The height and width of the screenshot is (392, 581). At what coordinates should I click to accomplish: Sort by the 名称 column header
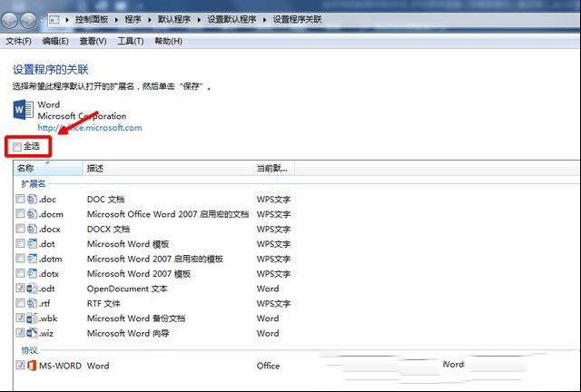(48, 168)
